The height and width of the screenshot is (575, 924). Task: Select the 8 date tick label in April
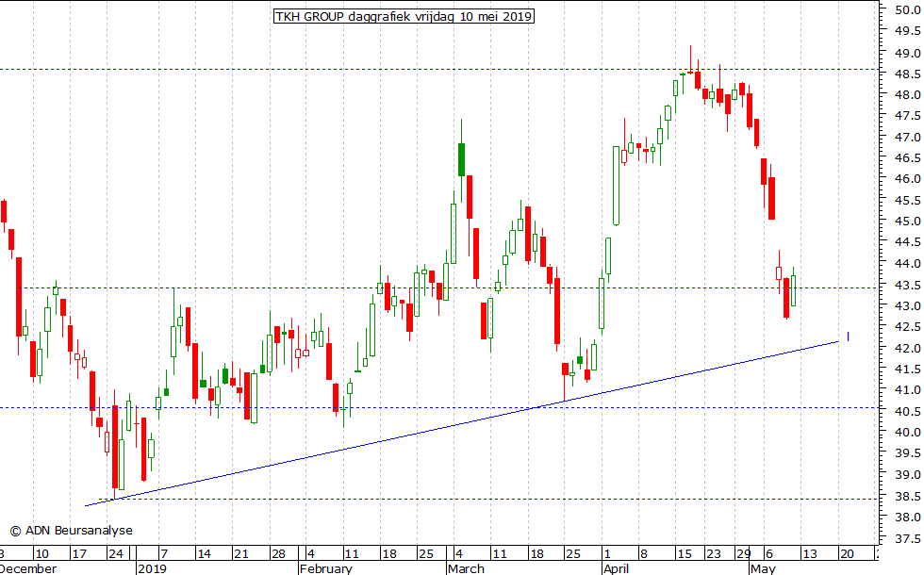coord(643,554)
